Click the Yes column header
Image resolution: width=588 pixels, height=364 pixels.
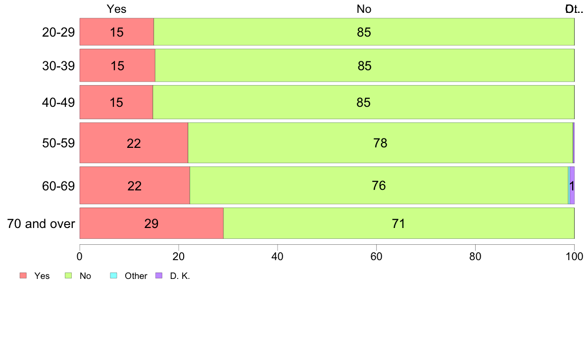pyautogui.click(x=117, y=9)
